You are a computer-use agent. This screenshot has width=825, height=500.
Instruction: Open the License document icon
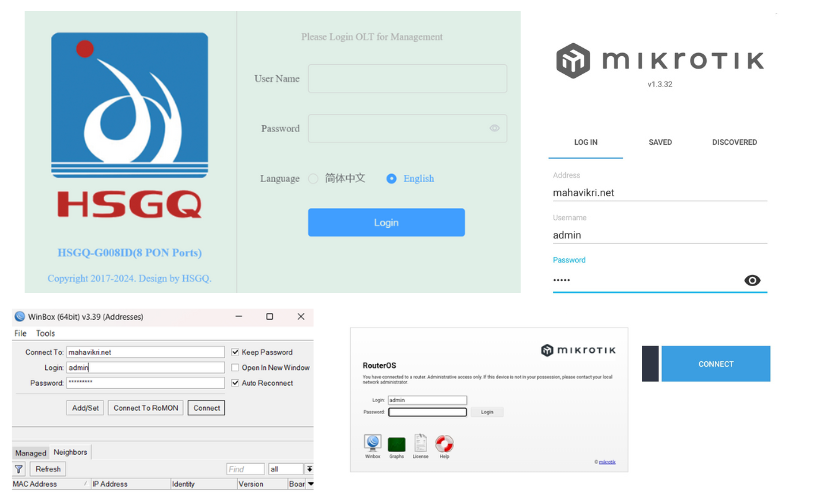(x=421, y=443)
